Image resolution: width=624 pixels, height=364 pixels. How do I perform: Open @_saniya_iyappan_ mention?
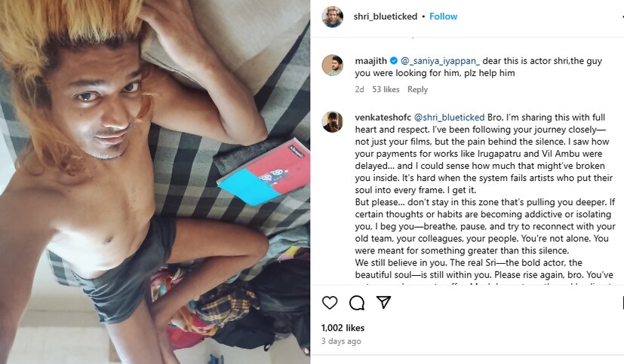[440, 61]
